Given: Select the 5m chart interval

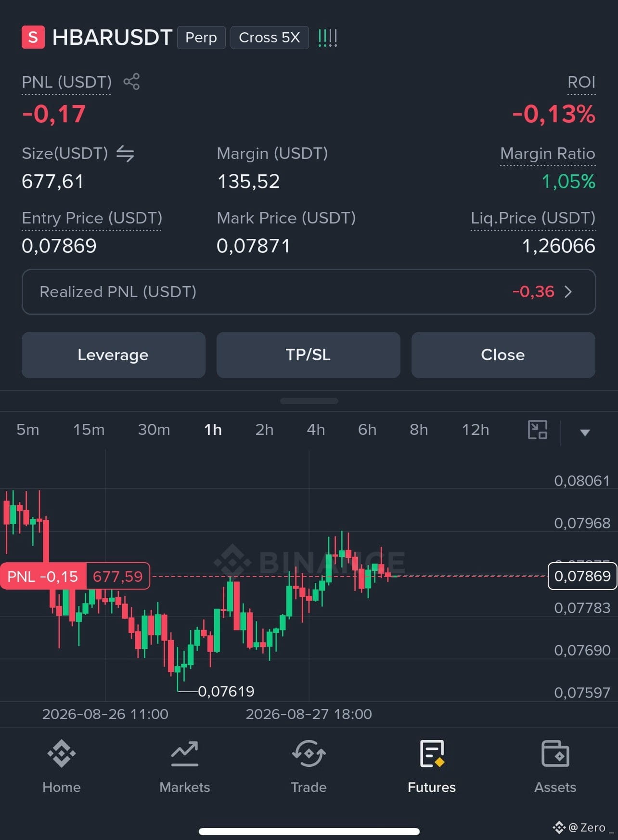Looking at the screenshot, I should tap(28, 429).
